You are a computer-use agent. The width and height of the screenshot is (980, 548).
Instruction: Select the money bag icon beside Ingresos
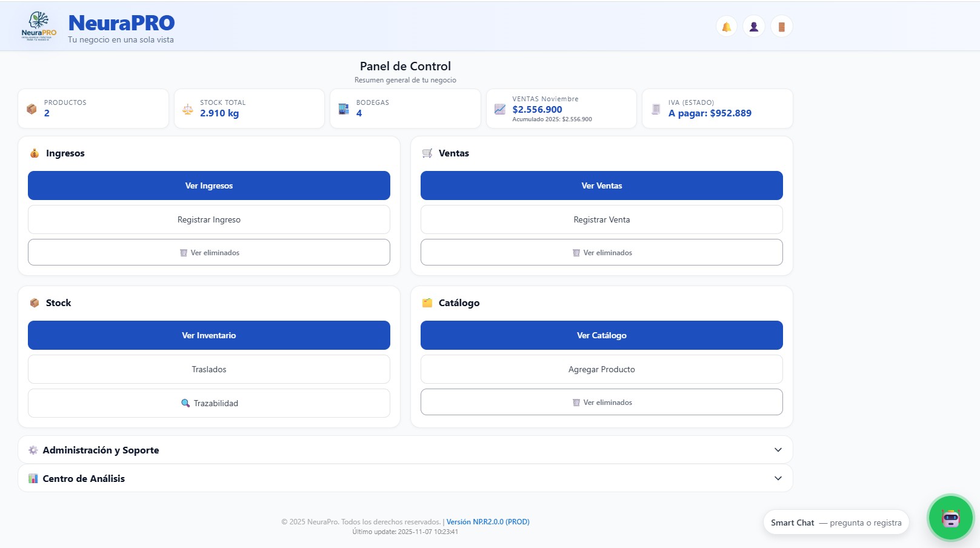(34, 153)
